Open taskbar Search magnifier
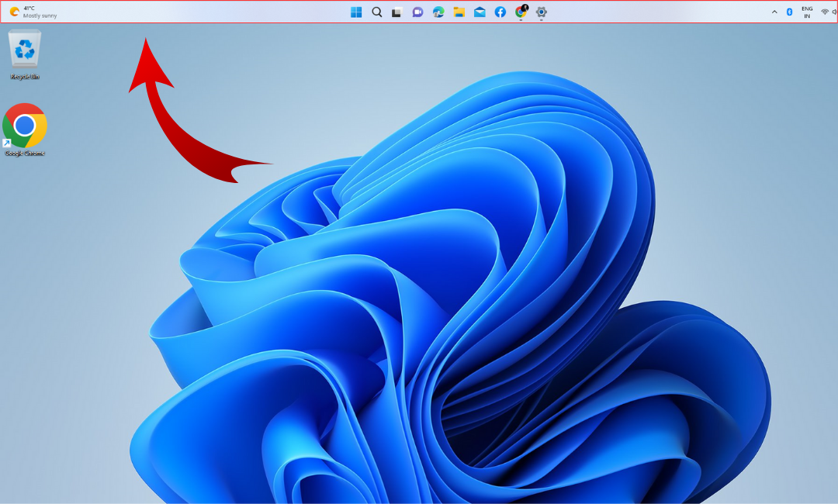 (x=377, y=12)
